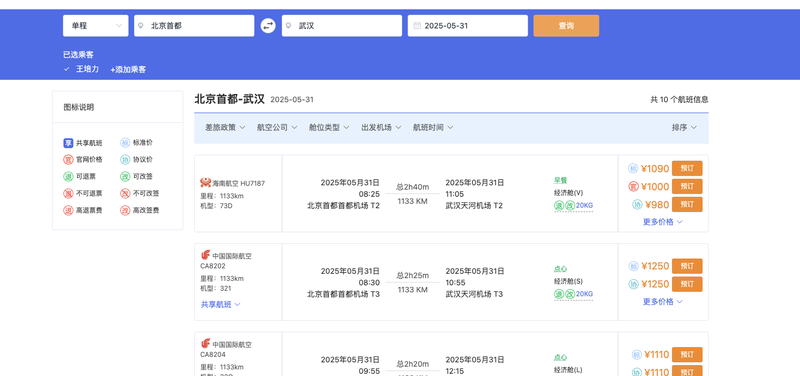Screen dimensions: 800x376
Task: Click the 协 icon beside ¥1250 second row
Action: (x=633, y=284)
